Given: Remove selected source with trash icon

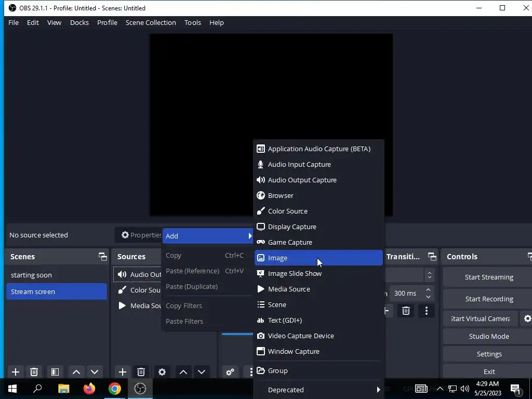Looking at the screenshot, I should tap(141, 372).
